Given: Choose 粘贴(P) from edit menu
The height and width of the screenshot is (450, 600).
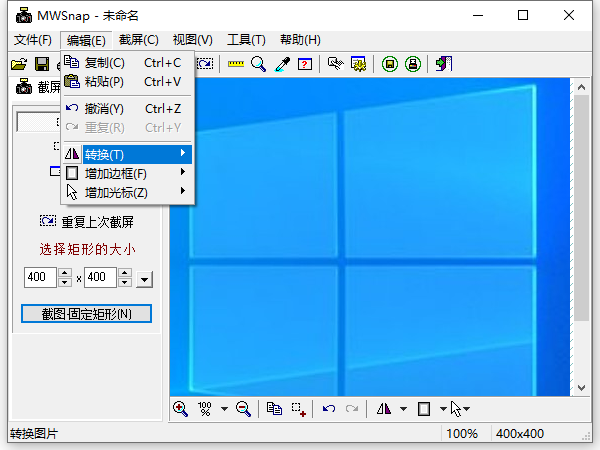Looking at the screenshot, I should [128, 82].
